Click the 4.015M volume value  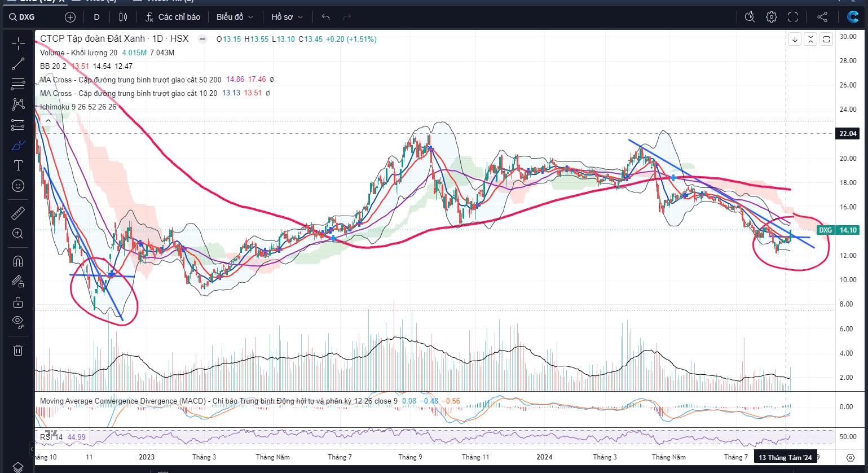[133, 52]
